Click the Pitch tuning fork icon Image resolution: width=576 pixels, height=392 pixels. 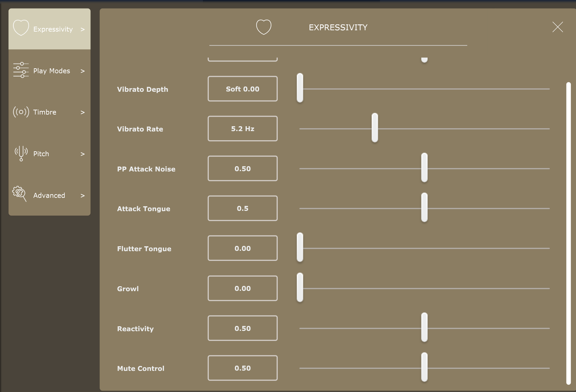point(21,153)
